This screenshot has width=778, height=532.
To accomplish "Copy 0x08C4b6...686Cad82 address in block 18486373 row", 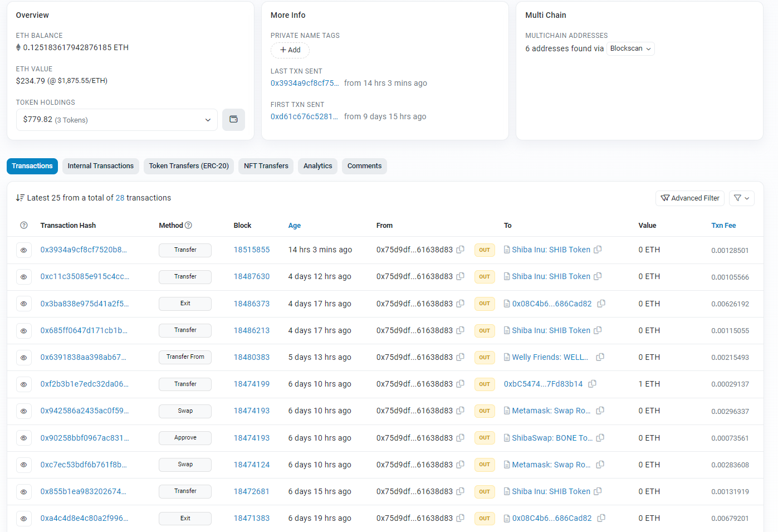I will pos(601,304).
